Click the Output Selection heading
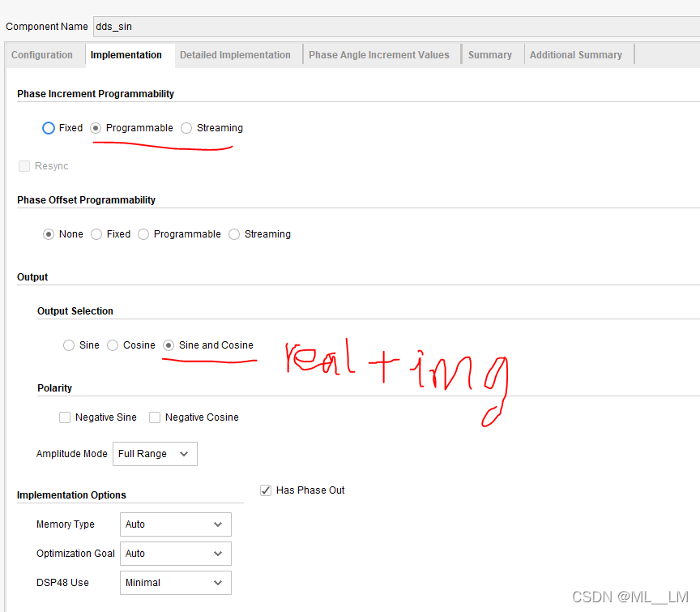 point(75,311)
